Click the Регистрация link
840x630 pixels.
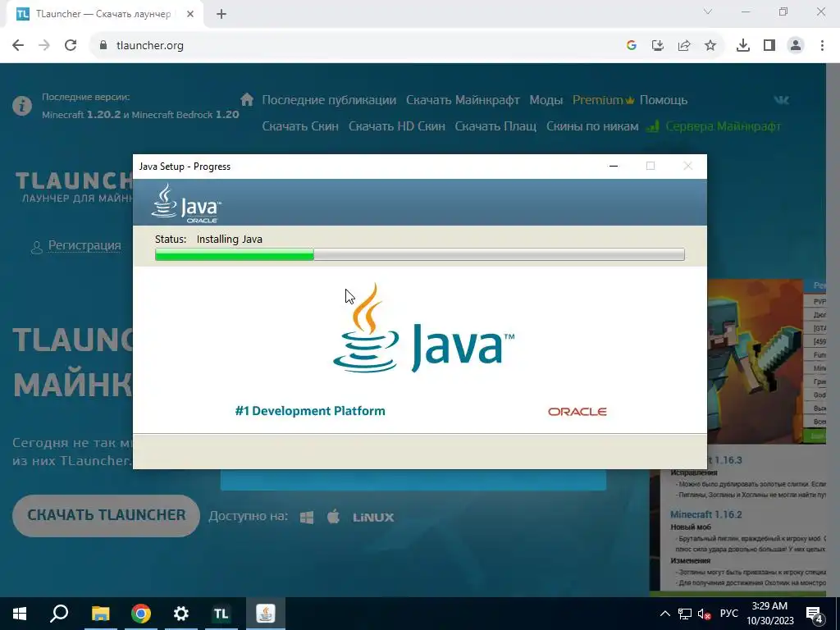point(84,245)
